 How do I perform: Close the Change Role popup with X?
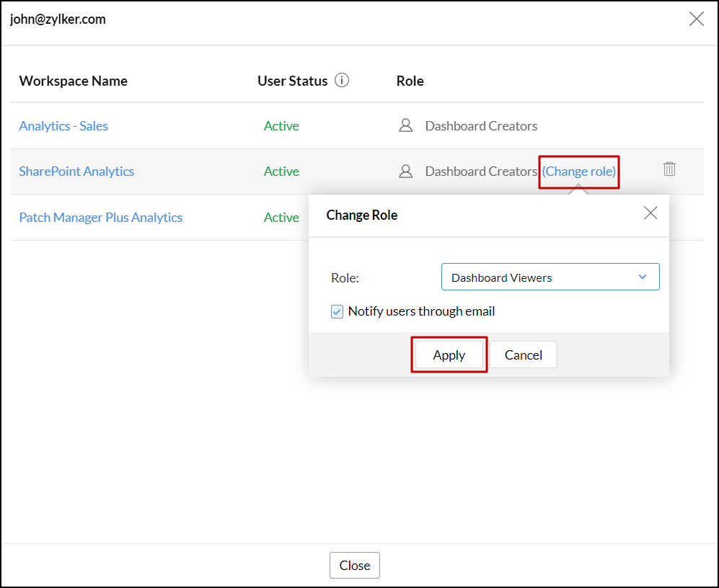650,213
